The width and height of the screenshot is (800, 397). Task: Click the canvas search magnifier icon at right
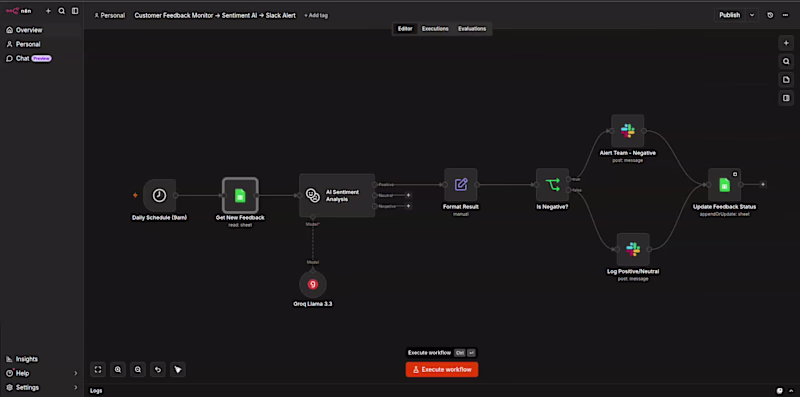pyautogui.click(x=786, y=62)
